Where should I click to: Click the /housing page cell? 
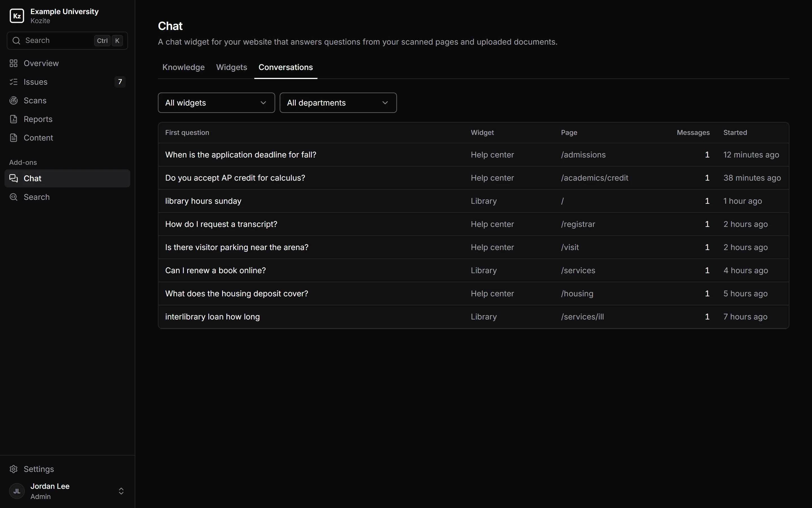[577, 294]
